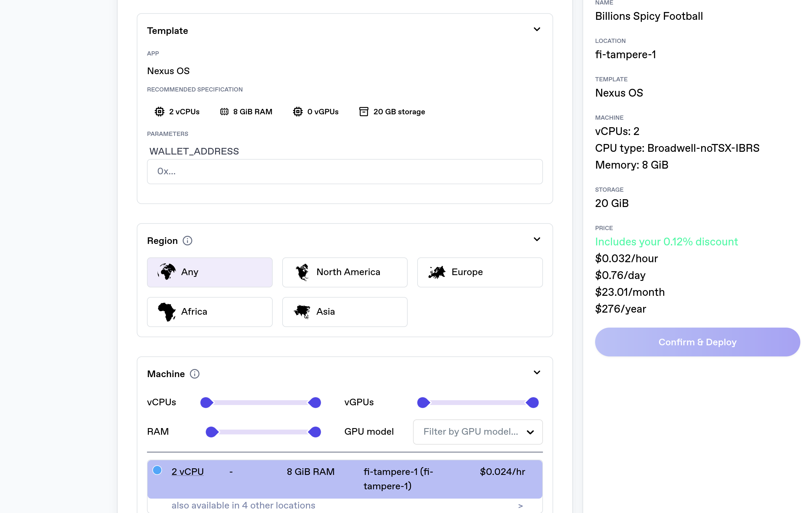Select the Any region globe option
Screen dimensions: 812x513
click(209, 272)
